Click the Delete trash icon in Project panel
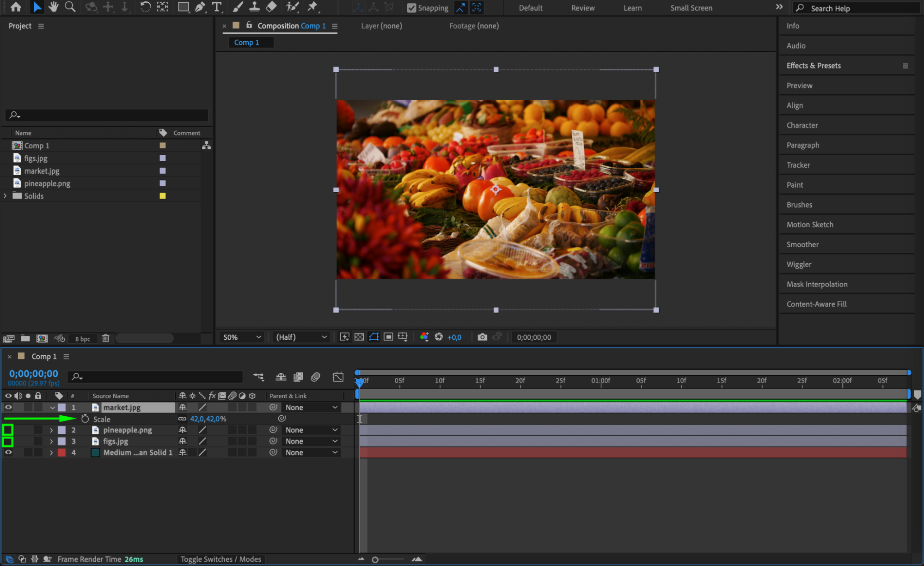 click(x=105, y=338)
